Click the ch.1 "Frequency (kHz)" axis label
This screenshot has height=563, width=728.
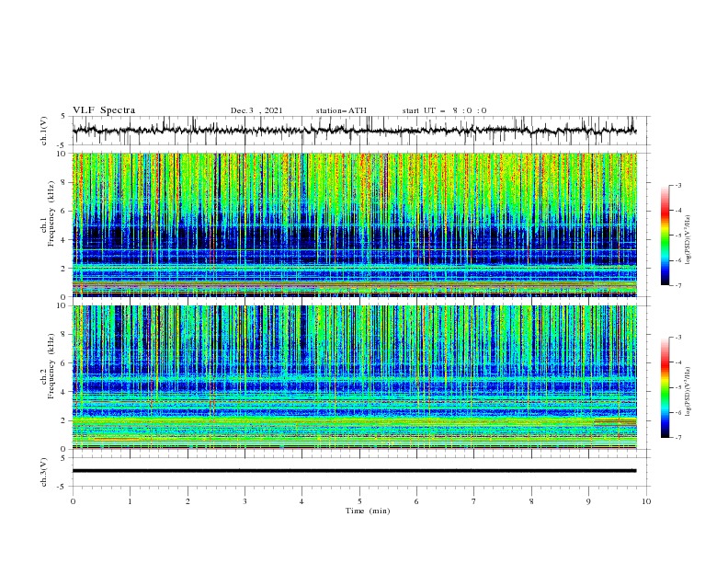tap(51, 215)
